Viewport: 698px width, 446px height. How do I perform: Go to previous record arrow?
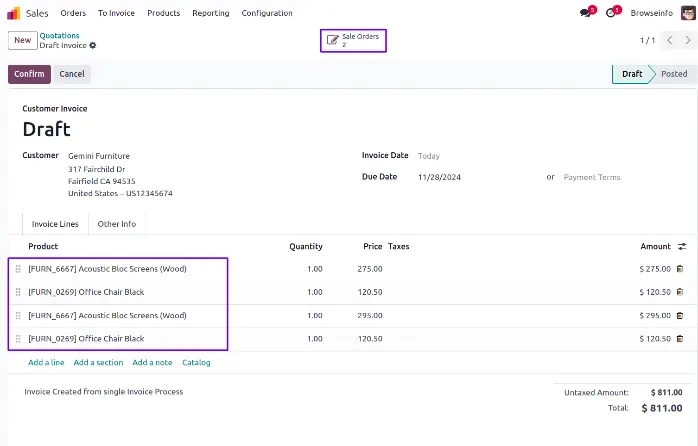coord(669,40)
